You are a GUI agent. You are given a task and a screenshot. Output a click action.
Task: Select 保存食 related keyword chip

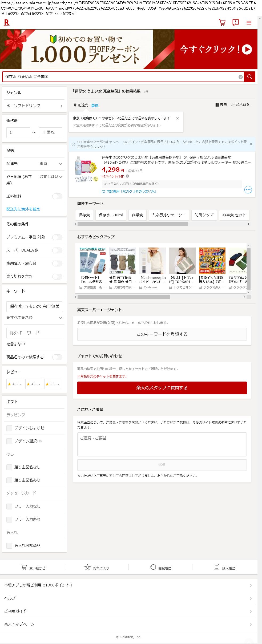tap(84, 215)
